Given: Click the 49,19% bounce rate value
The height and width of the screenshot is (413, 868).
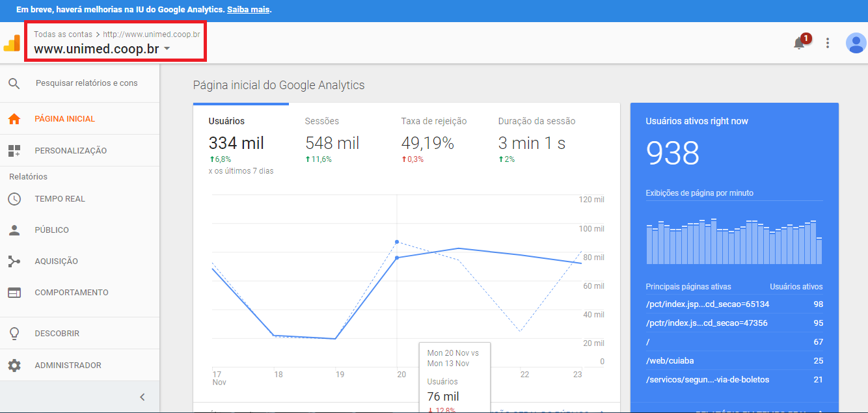Looking at the screenshot, I should coord(427,143).
